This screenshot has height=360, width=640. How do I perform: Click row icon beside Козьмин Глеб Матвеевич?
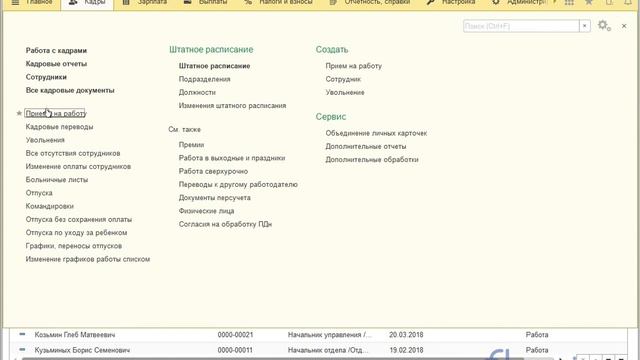22,334
